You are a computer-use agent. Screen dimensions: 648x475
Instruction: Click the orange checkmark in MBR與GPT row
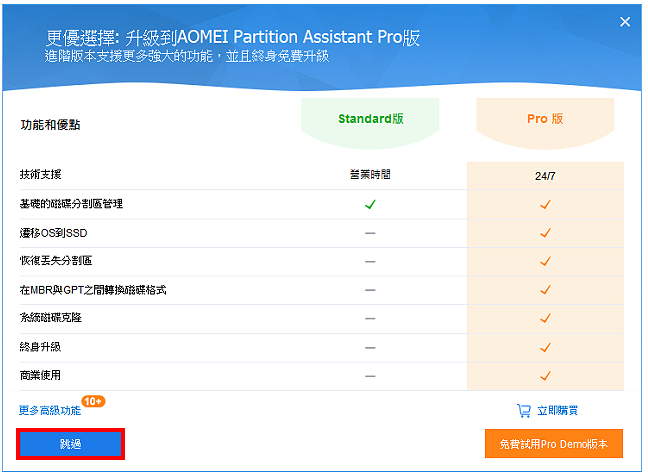545,290
